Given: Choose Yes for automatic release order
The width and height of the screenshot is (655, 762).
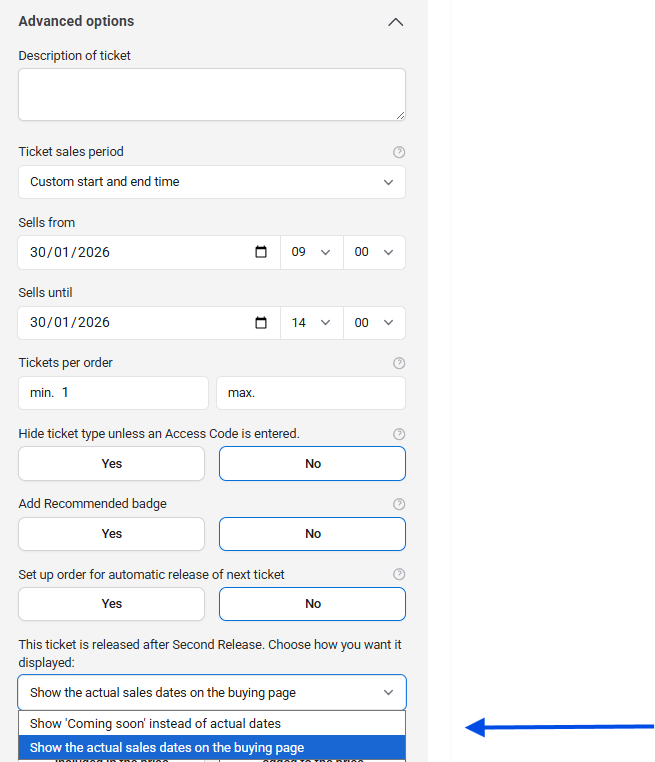Looking at the screenshot, I should [111, 603].
